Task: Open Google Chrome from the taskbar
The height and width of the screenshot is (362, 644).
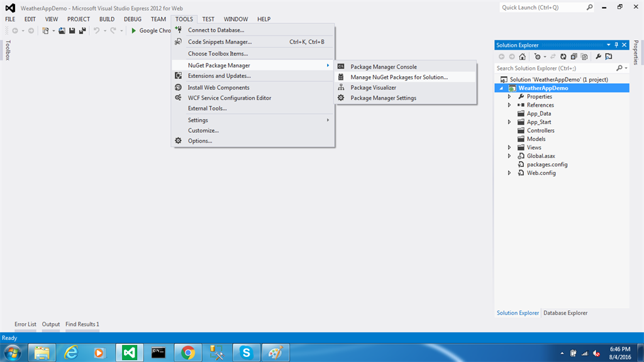Action: (187, 353)
